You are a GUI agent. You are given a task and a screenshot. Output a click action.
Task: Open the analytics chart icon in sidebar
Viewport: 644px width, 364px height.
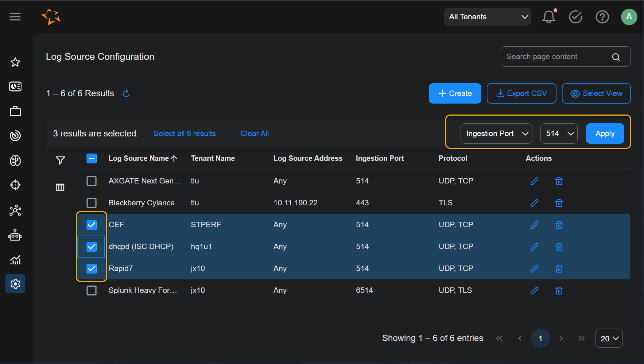click(15, 260)
